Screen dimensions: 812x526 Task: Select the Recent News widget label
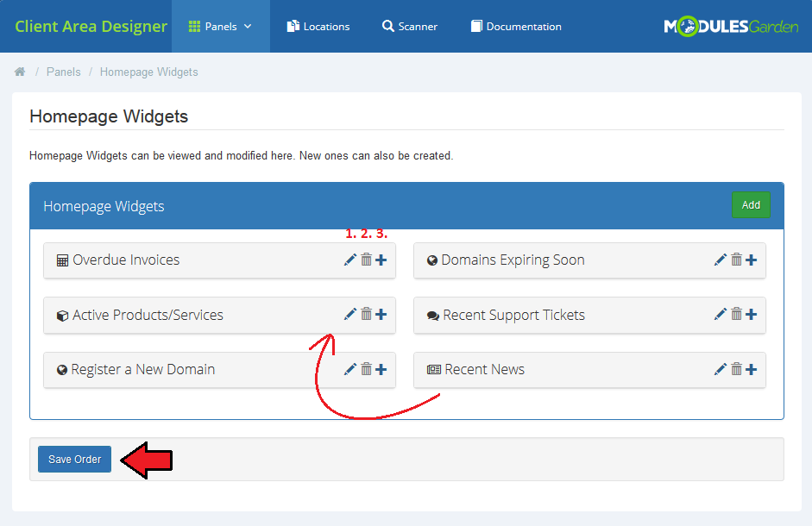click(484, 369)
